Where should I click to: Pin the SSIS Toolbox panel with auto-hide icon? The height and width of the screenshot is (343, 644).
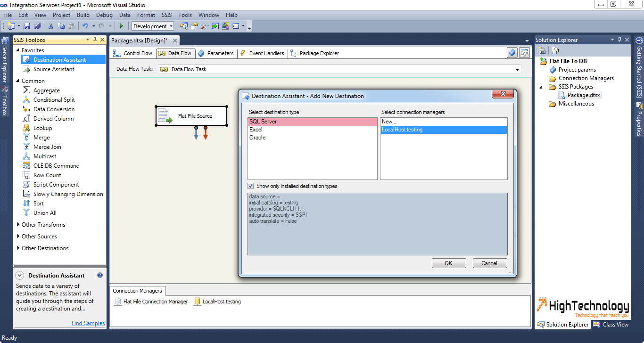(x=95, y=40)
